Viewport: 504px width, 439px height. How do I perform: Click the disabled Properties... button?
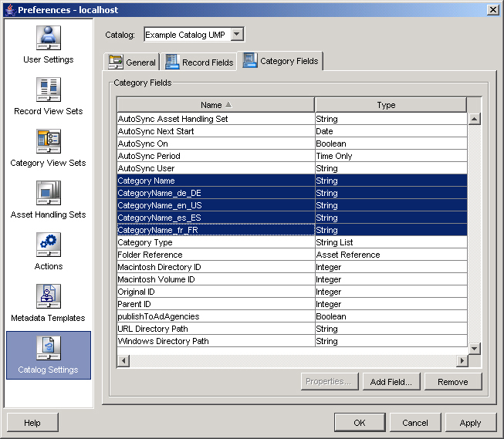tap(330, 381)
